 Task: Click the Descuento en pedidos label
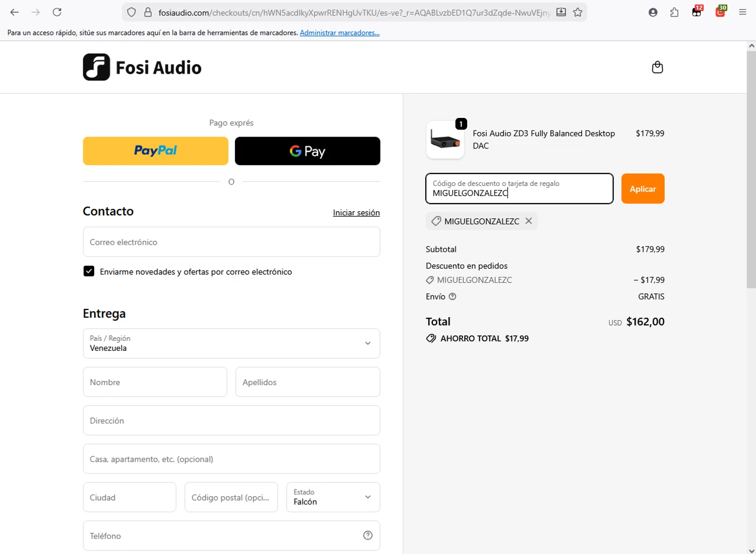click(467, 266)
